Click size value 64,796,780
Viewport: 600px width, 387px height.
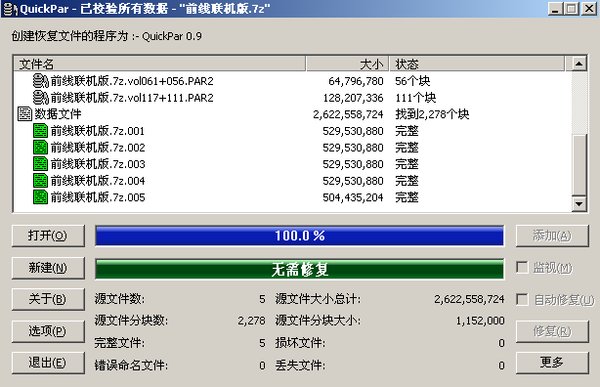click(355, 81)
